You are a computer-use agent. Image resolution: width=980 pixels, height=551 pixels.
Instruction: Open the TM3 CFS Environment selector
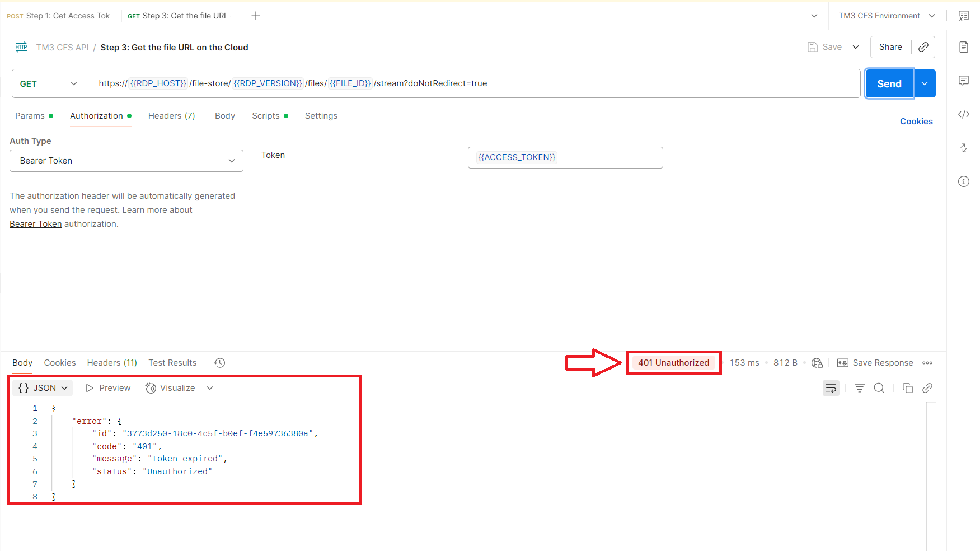(886, 16)
